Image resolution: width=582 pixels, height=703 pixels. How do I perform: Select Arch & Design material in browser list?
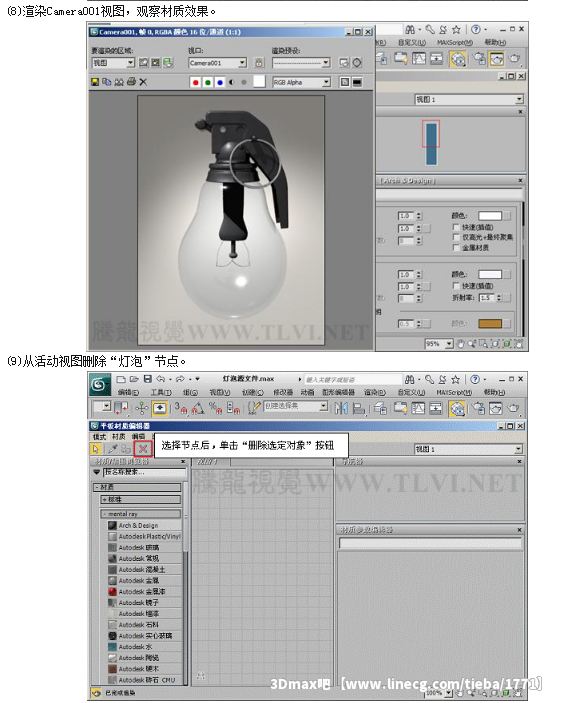145,525
